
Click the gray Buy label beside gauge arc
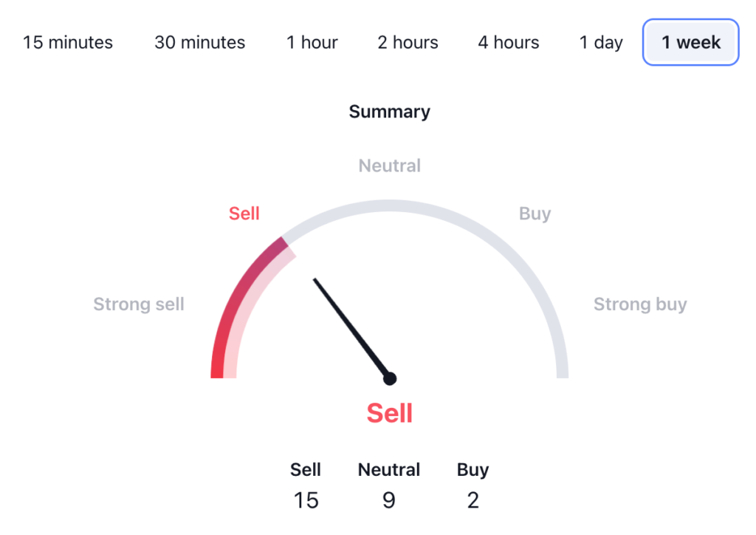click(x=535, y=214)
